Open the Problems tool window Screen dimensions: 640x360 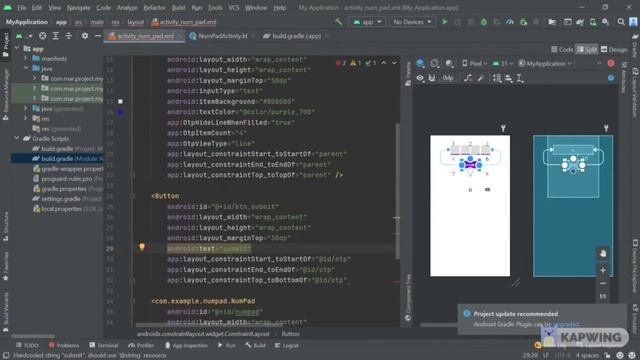pyautogui.click(x=64, y=345)
